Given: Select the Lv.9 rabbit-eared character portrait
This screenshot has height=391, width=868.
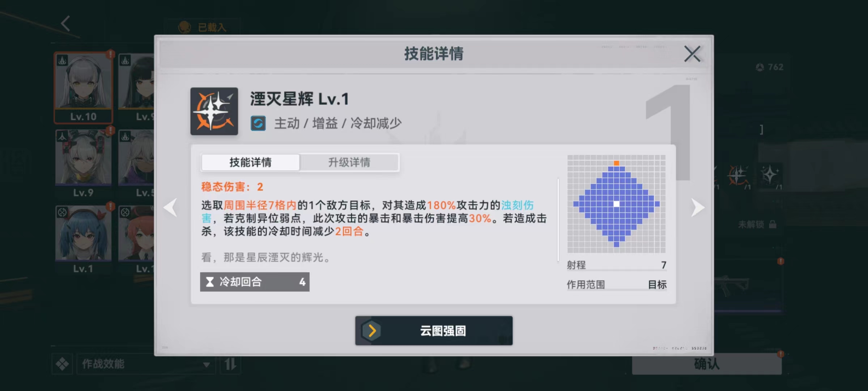Looking at the screenshot, I should point(84,164).
